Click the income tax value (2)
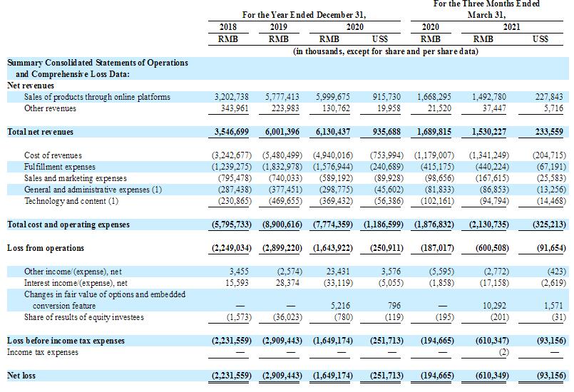 point(503,352)
